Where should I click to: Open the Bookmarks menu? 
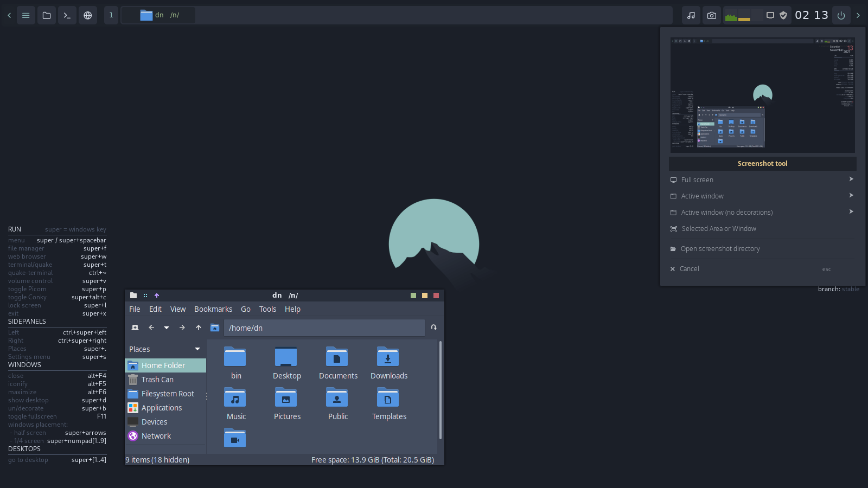(x=213, y=309)
